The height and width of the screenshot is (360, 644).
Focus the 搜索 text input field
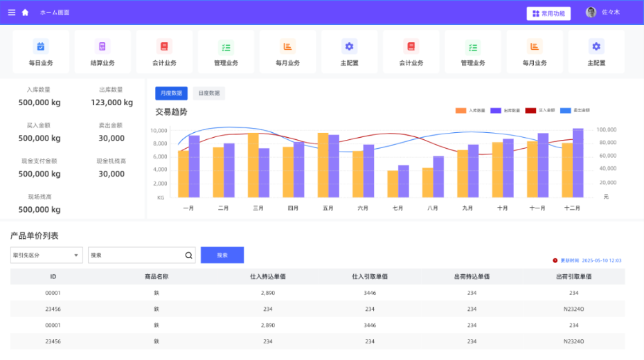point(135,255)
